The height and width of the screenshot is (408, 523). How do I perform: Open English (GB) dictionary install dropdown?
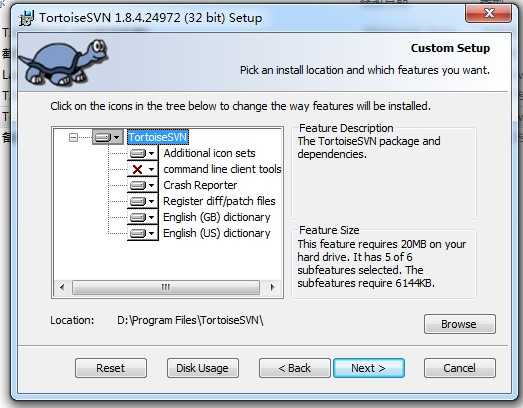142,217
